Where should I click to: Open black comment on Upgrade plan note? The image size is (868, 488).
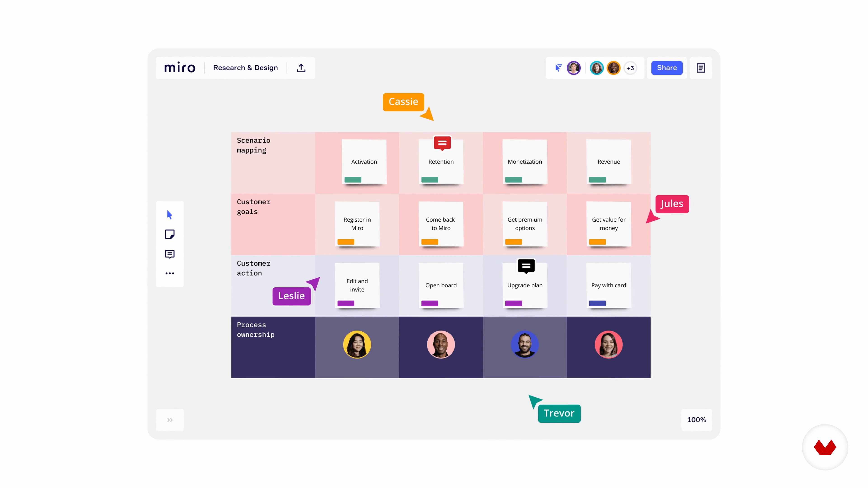pos(526,266)
